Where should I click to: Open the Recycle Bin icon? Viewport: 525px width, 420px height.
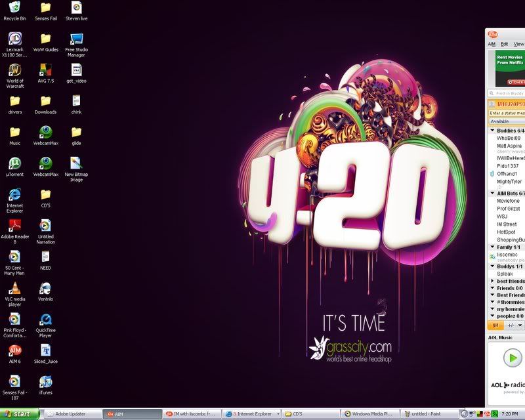click(x=14, y=8)
